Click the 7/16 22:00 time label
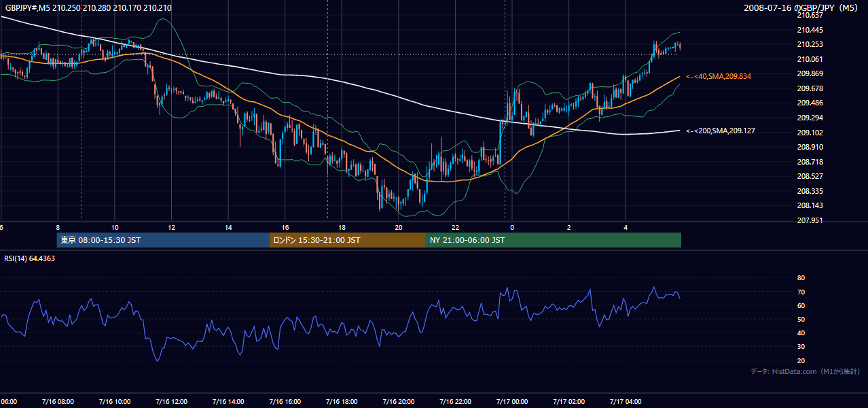The height and width of the screenshot is (408, 868). coord(455,401)
